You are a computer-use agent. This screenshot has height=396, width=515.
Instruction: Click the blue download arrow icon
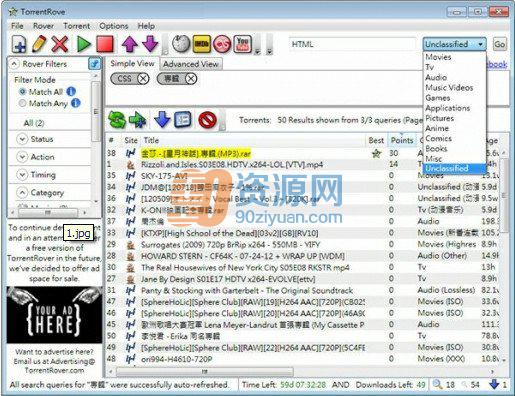click(x=162, y=120)
